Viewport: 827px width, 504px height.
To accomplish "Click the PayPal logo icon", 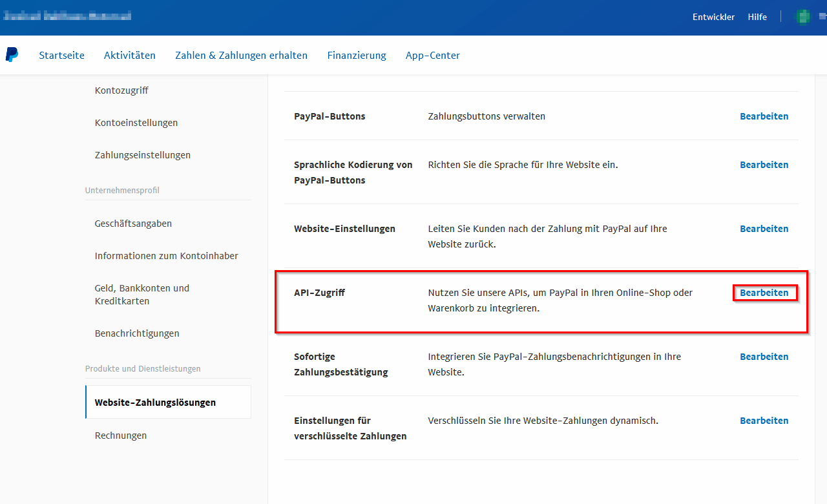I will point(12,55).
